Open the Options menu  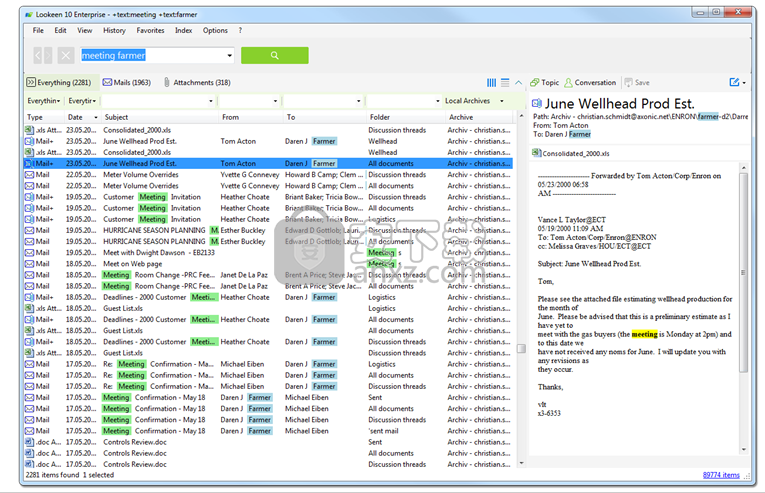tap(215, 30)
